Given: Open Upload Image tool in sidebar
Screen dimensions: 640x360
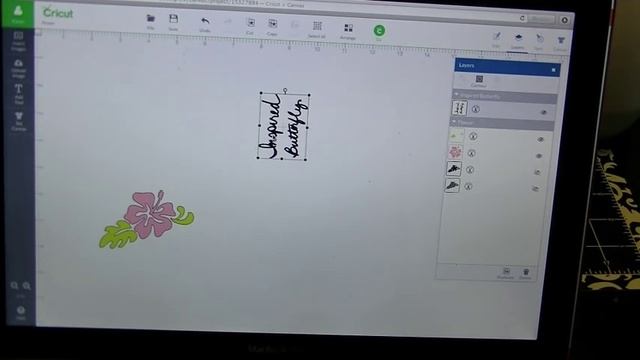Looking at the screenshot, I should (x=18, y=68).
